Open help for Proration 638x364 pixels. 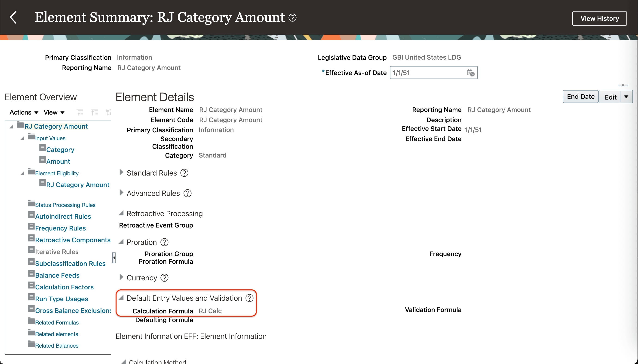[x=164, y=242]
